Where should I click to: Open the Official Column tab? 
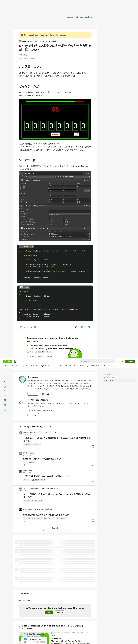[x=81, y=366]
